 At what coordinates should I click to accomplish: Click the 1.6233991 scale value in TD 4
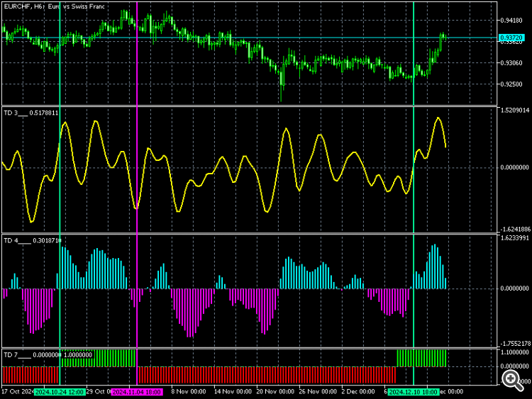(x=514, y=238)
